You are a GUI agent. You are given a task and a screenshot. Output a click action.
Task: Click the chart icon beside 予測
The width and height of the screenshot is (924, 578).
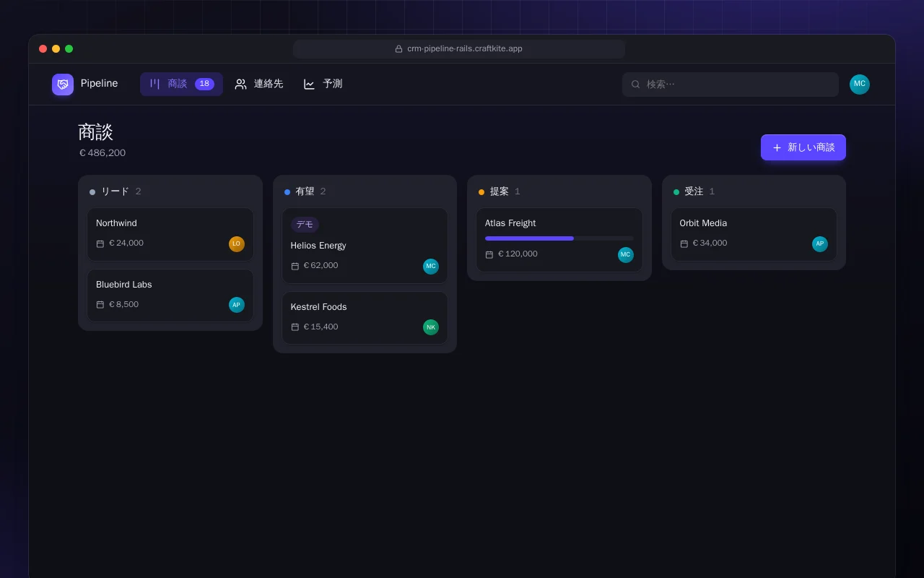click(x=309, y=84)
